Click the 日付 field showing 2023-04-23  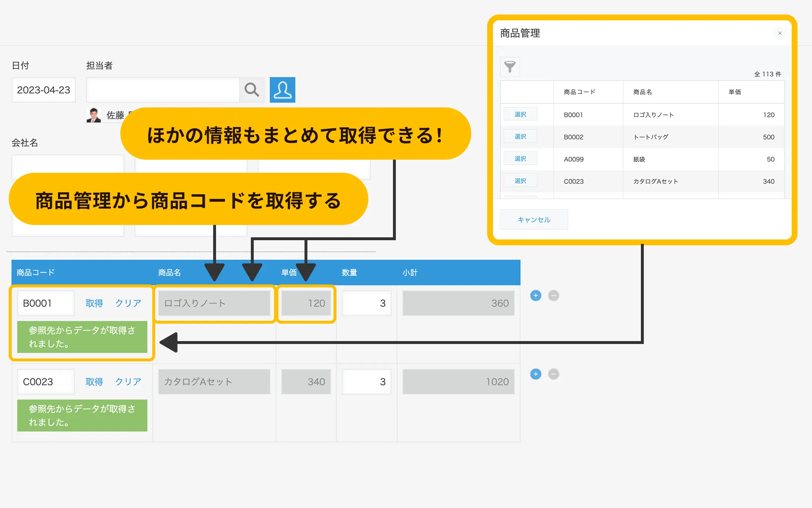[x=43, y=90]
